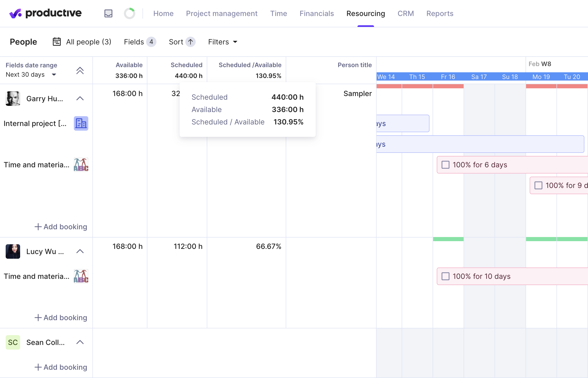Image resolution: width=588 pixels, height=378 pixels.
Task: Select the Project management navigation tab
Action: [x=221, y=13]
